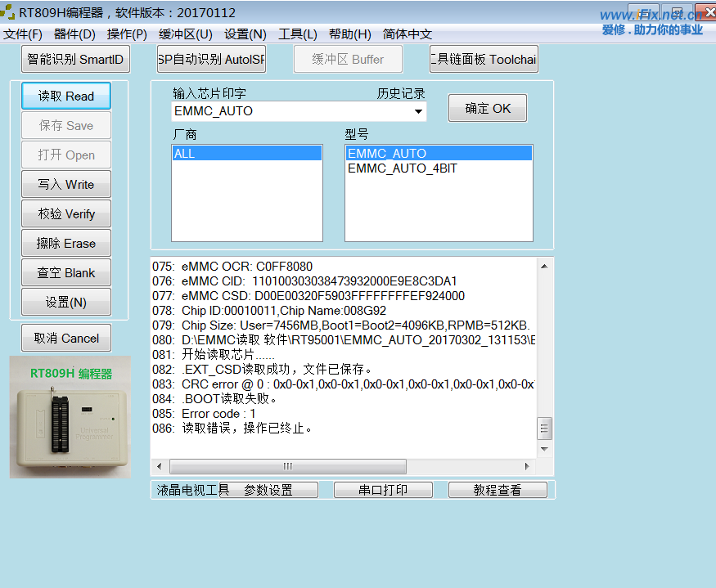
Task: View tutorials with 教程查看
Action: [x=498, y=489]
